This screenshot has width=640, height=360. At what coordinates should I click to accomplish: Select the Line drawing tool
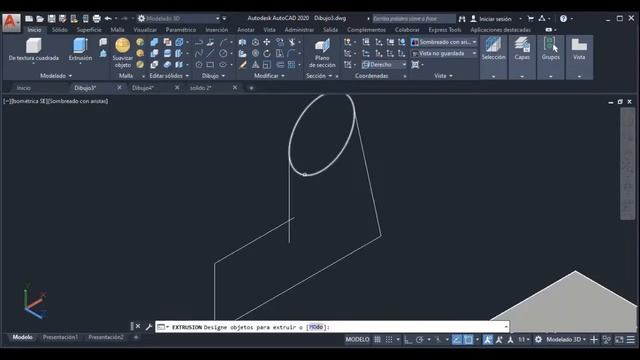coord(210,53)
